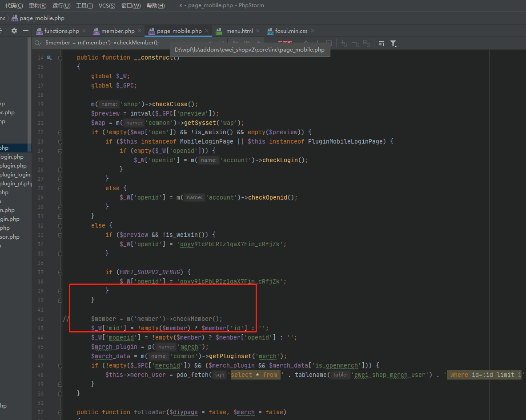The height and width of the screenshot is (420, 526).
Task: Click checkClose method call on line 19
Action: pos(170,104)
